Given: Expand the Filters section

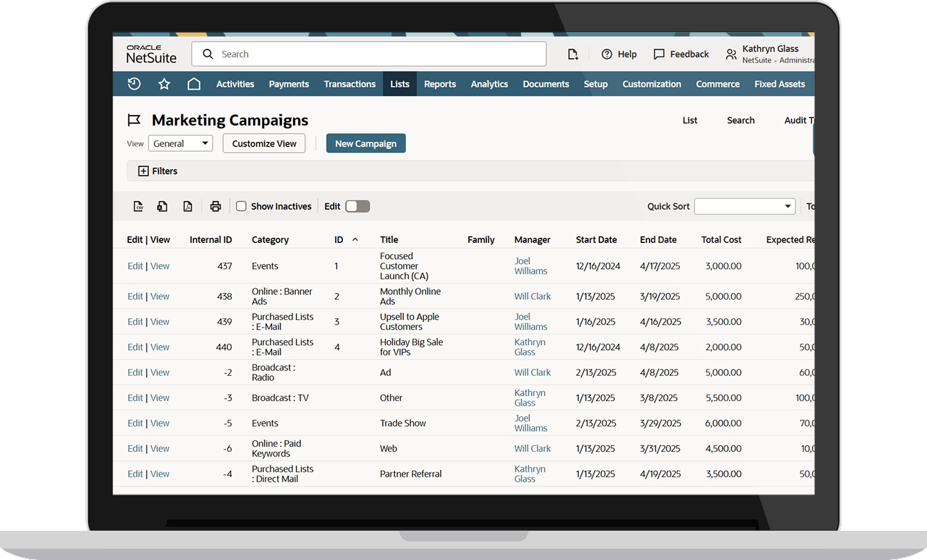Looking at the screenshot, I should coord(143,171).
